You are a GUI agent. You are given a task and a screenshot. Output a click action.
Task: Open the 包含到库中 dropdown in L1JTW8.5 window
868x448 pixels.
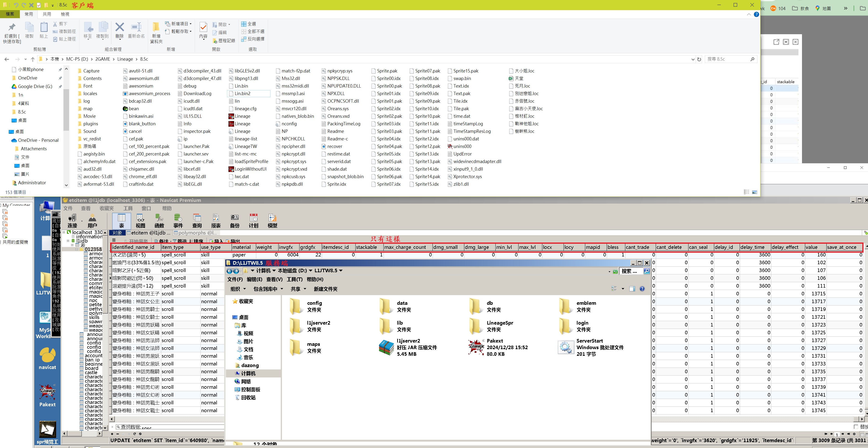[268, 289]
